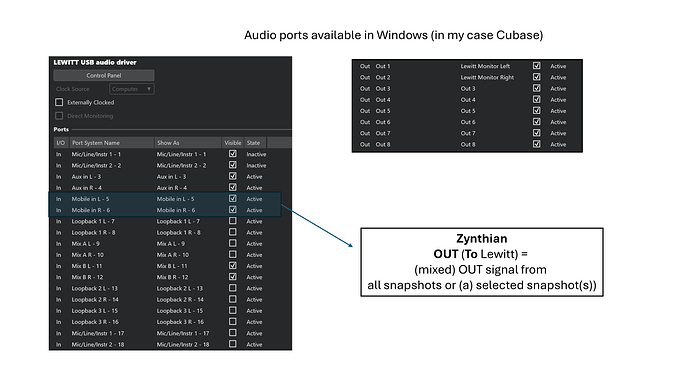Screen dimensions: 690x388
Task: Select 'Loopback 1 R - 8' Show As cell
Action: click(x=178, y=232)
